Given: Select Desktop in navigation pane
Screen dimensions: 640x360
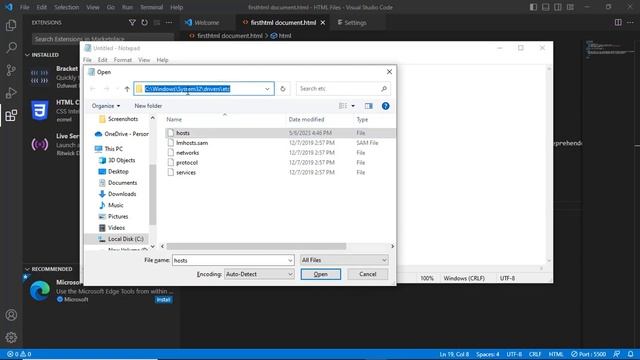Looking at the screenshot, I should 118,171.
